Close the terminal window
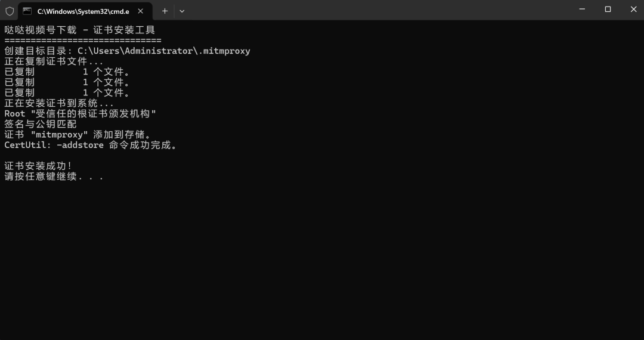The image size is (644, 340). point(633,10)
